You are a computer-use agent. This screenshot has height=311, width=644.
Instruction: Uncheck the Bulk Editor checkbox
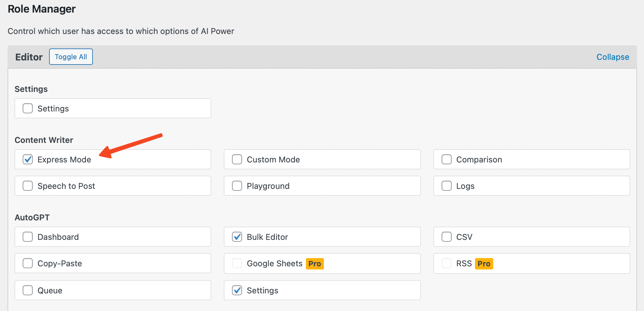point(237,237)
